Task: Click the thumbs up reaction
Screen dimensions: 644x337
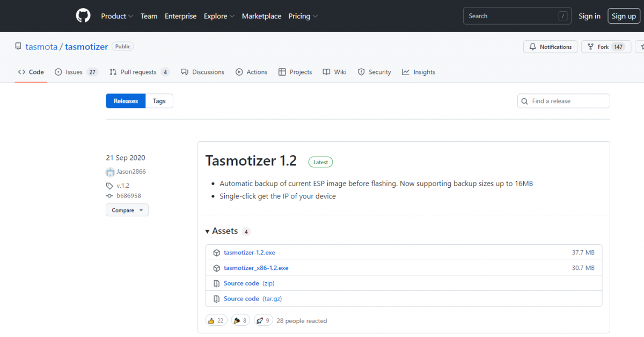Action: pos(216,320)
